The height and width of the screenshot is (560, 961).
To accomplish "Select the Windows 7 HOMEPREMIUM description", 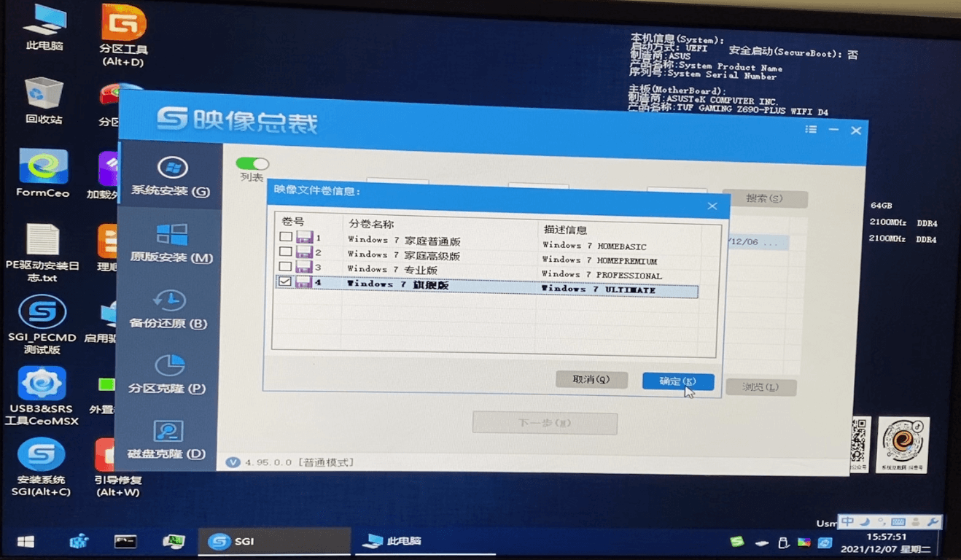I will coord(599,260).
